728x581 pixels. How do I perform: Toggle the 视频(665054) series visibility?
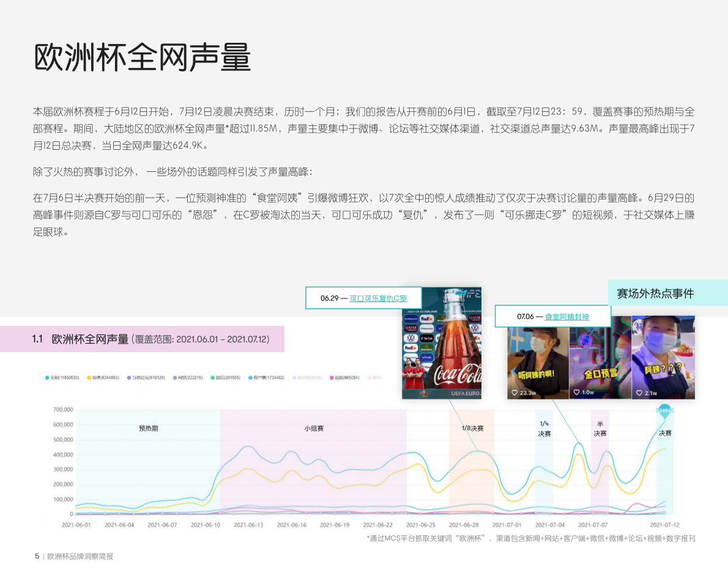[330, 377]
